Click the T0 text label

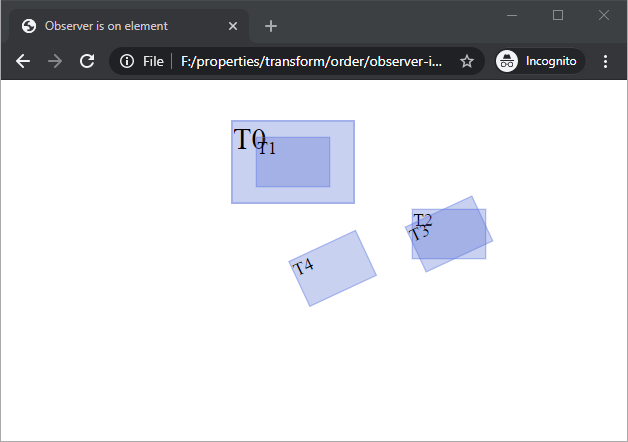[247, 139]
